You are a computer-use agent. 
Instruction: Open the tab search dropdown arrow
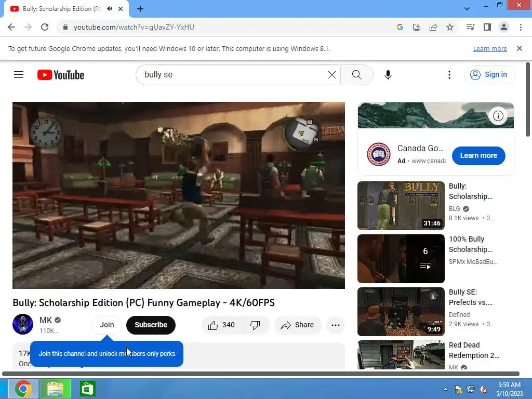pos(467,9)
